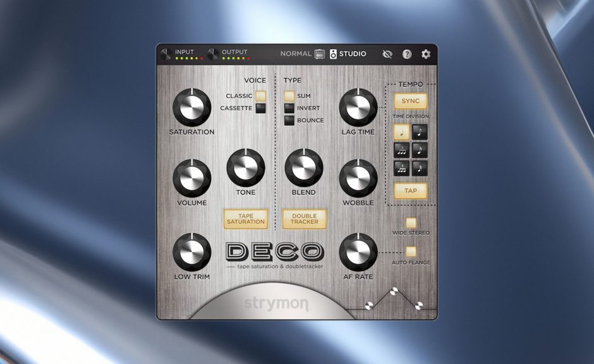Screen dimensions: 594x364
Task: Select the INVERT type option
Action: [x=289, y=109]
